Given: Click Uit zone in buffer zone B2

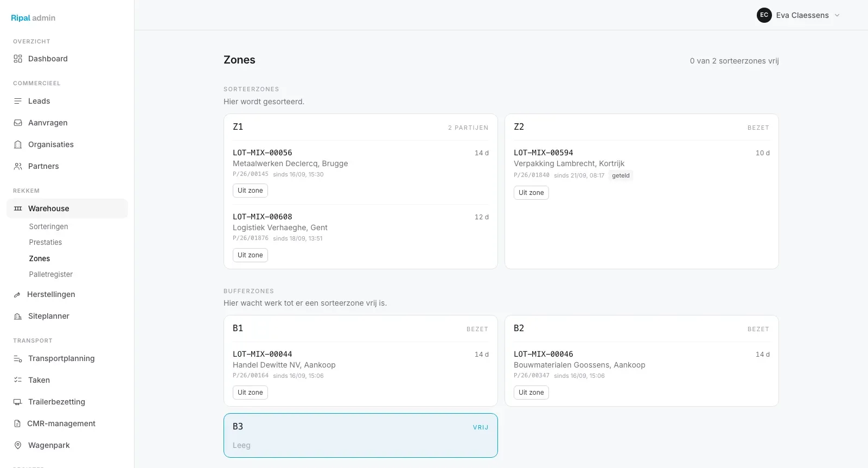Looking at the screenshot, I should 531,393.
